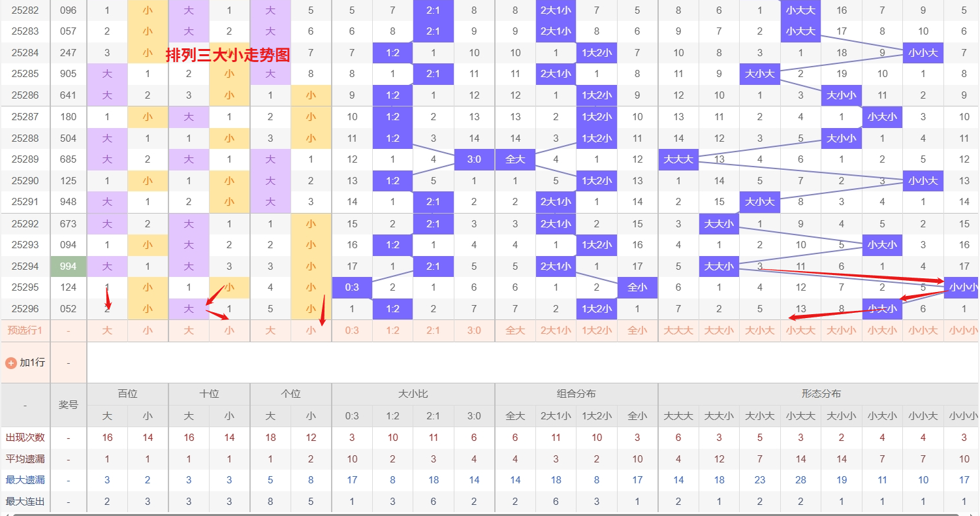
Task: Click the 预选行1 row label
Action: (x=25, y=331)
